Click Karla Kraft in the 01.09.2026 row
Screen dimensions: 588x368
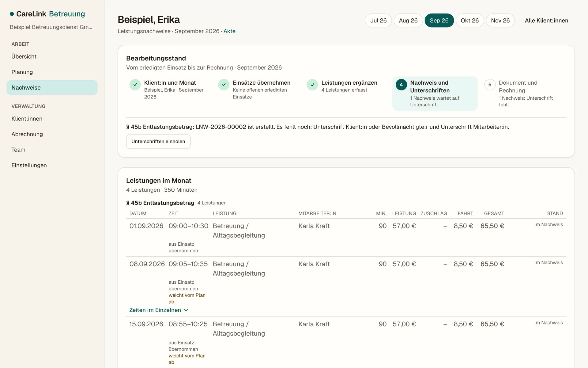(314, 226)
